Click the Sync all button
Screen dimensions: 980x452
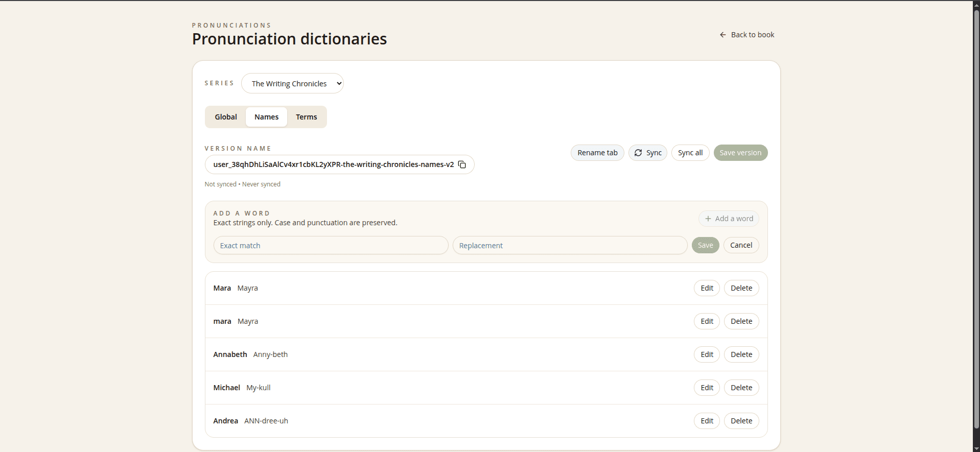690,153
